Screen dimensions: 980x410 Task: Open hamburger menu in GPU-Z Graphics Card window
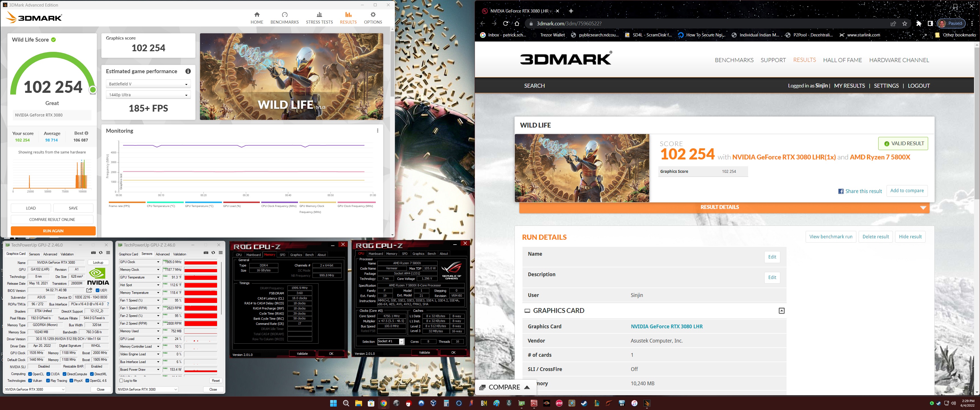click(x=108, y=253)
